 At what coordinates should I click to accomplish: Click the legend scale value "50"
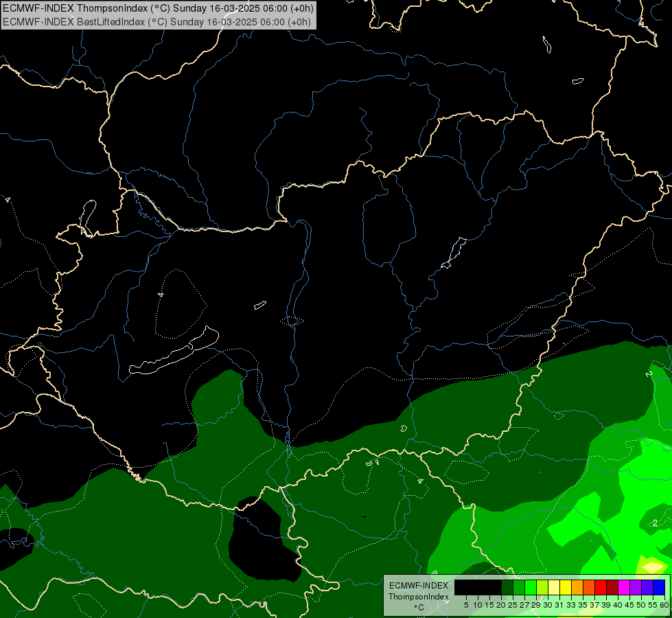(x=642, y=605)
